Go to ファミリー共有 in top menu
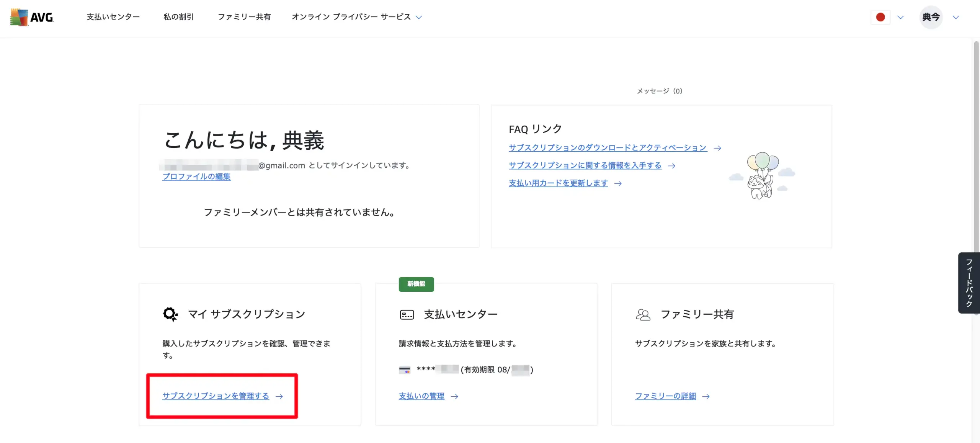 (244, 17)
